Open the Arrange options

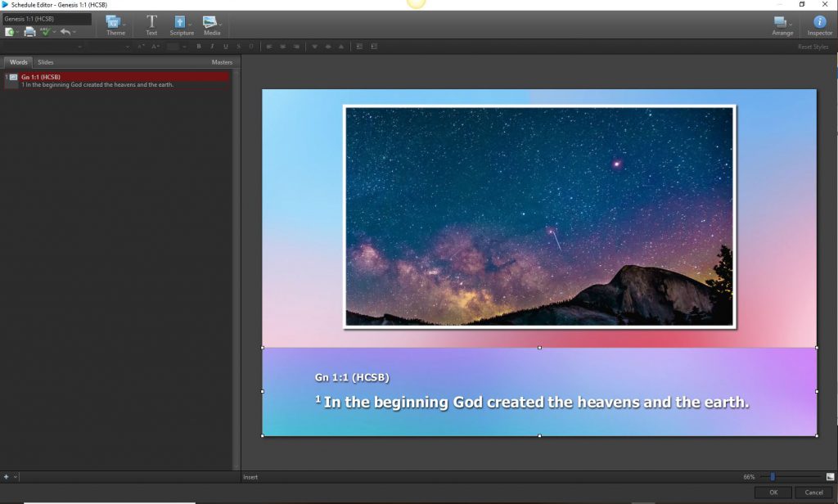782,25
